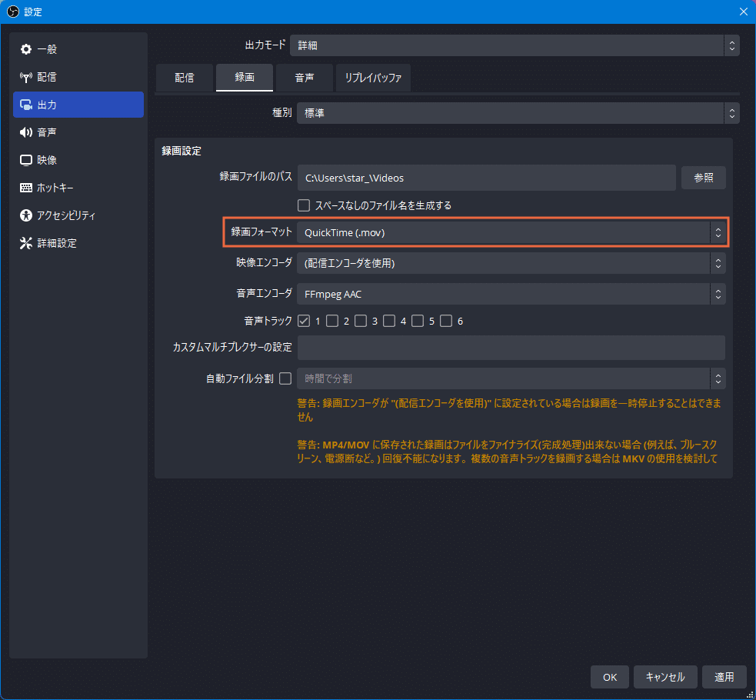Image resolution: width=756 pixels, height=700 pixels.
Task: Open the 映像エンコーダ dropdown
Action: point(511,263)
